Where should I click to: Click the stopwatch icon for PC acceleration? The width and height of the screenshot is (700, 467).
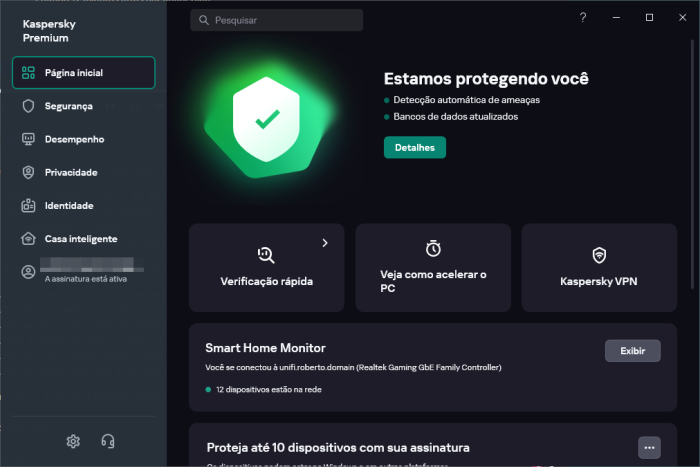433,248
